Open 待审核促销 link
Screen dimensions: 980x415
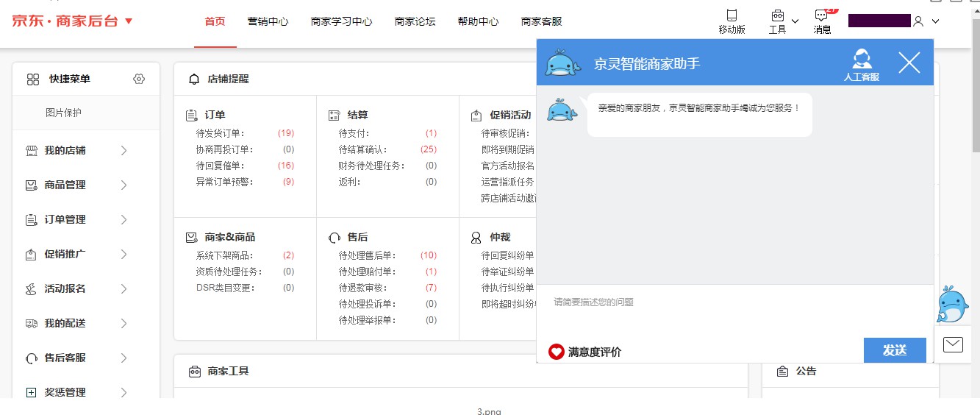[x=505, y=133]
